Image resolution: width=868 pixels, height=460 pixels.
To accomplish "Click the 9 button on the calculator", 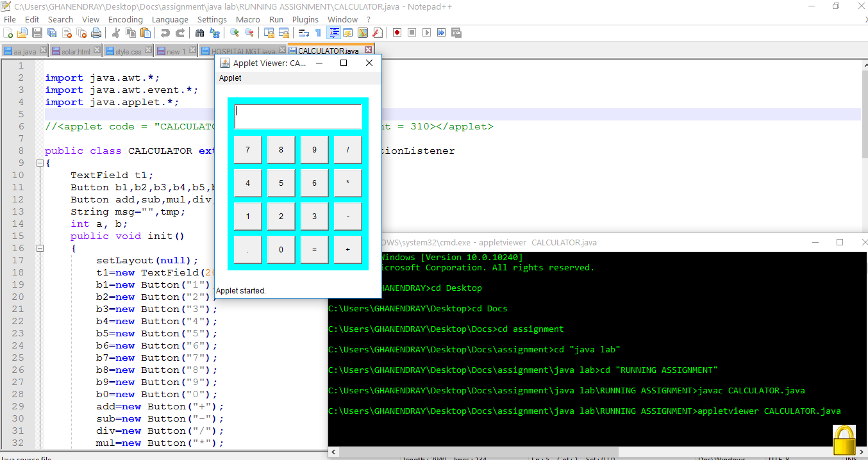I will 314,149.
